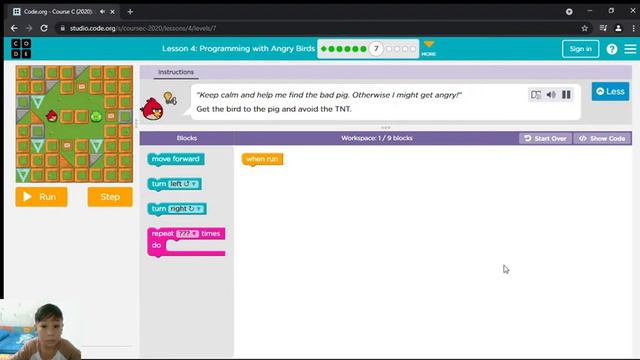Open the left direction dropdown on turn block
Screen dimensions: 640x360
click(183, 184)
